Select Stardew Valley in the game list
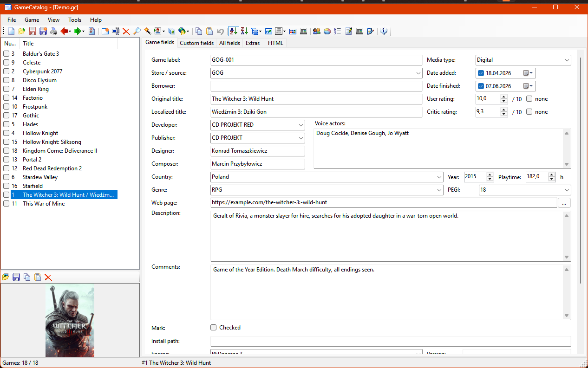Image resolution: width=588 pixels, height=368 pixels. [x=40, y=177]
